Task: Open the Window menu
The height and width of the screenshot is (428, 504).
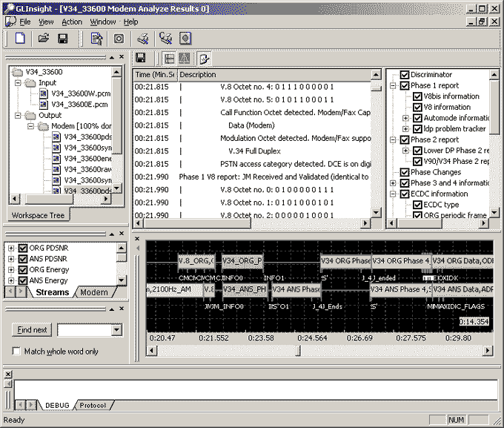Action: [102, 22]
